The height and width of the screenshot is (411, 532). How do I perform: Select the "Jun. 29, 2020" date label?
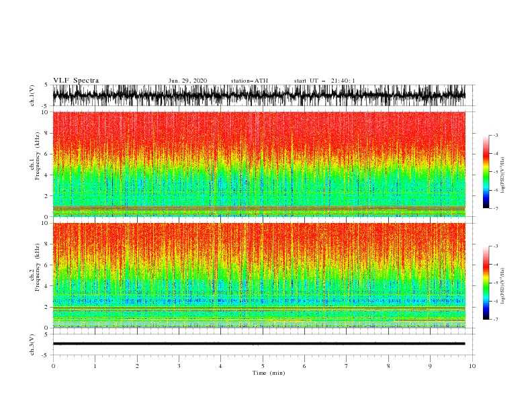(x=187, y=81)
